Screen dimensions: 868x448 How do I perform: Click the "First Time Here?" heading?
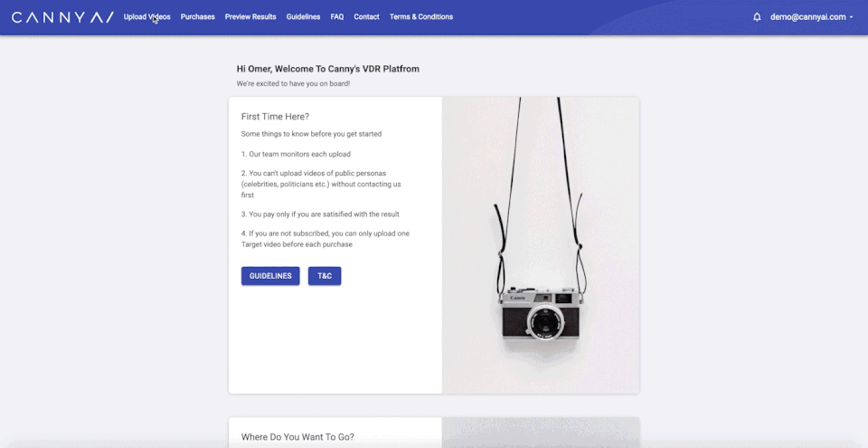pyautogui.click(x=275, y=117)
